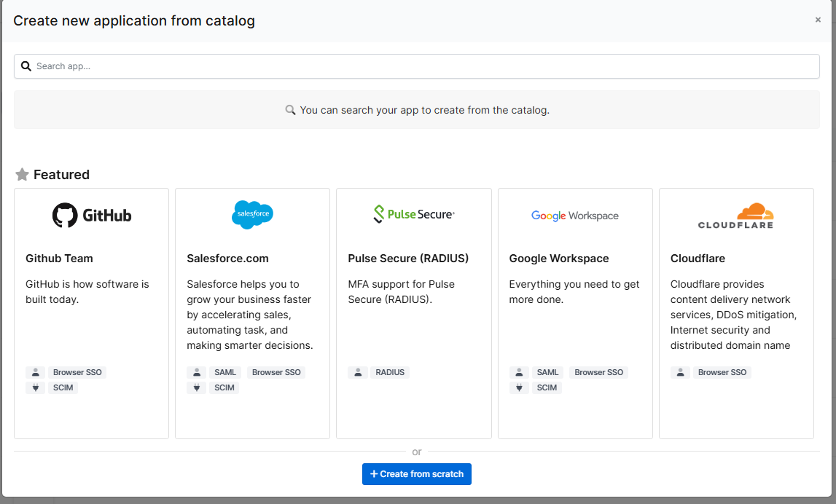The image size is (836, 504).
Task: Select the Pulse Secure (RADIUS) card title
Action: click(408, 259)
